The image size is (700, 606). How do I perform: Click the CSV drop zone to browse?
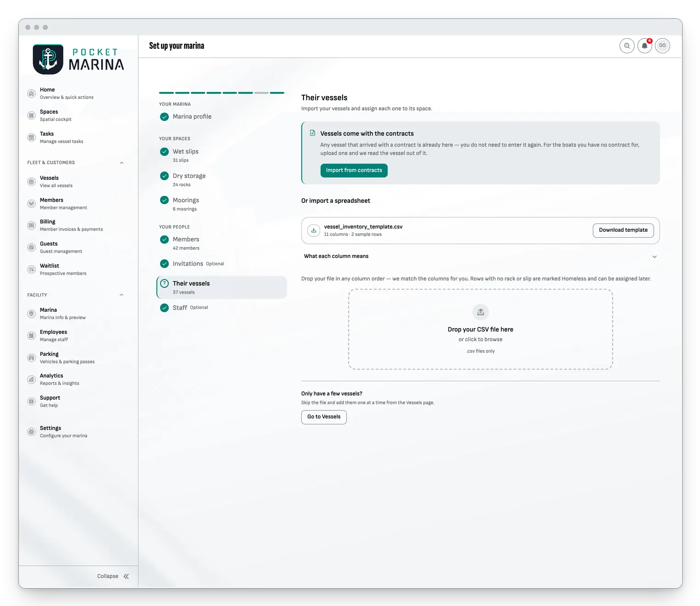click(x=481, y=329)
